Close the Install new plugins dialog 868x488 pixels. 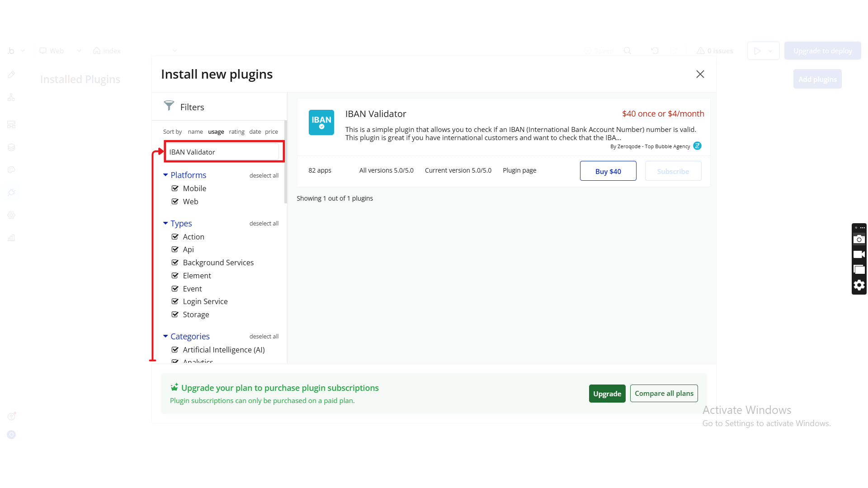[x=700, y=74]
